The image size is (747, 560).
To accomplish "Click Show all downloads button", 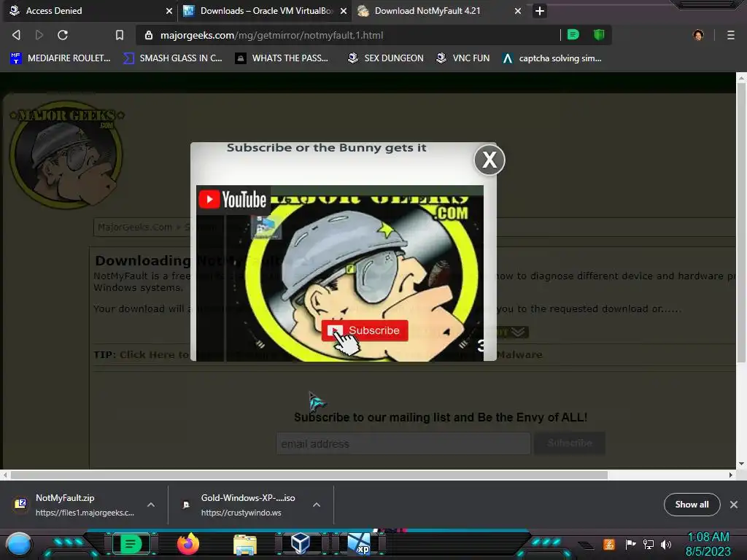I will coord(692,505).
